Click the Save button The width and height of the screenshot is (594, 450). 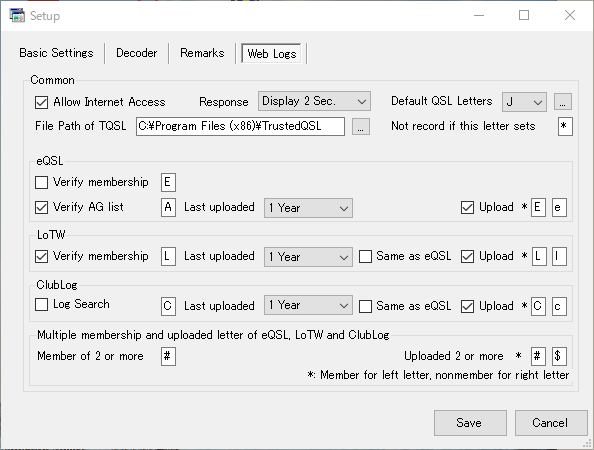pyautogui.click(x=470, y=423)
